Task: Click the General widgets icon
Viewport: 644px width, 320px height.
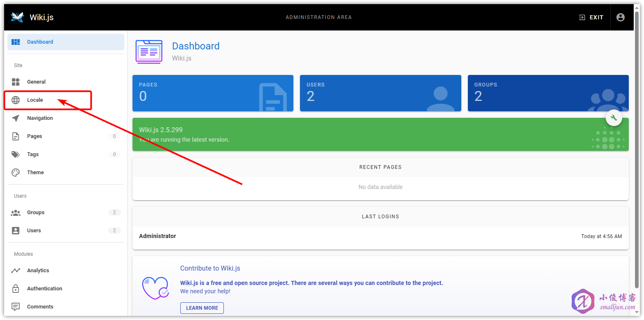Action: tap(16, 82)
